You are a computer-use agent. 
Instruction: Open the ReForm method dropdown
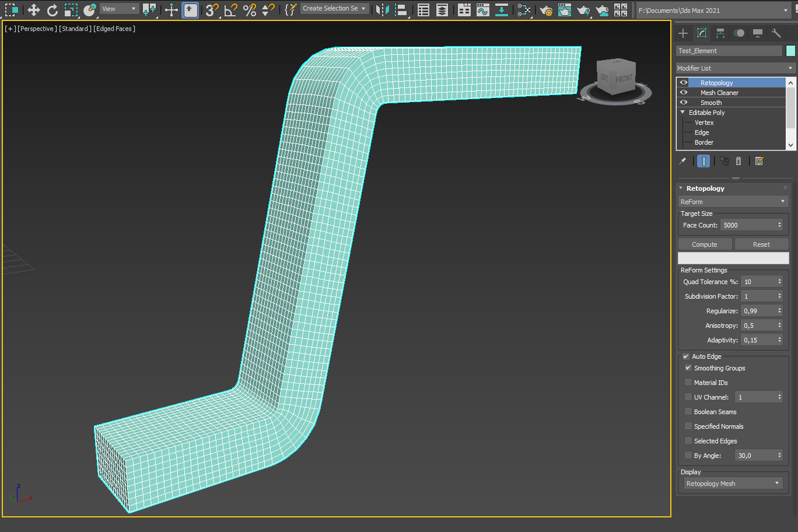733,202
